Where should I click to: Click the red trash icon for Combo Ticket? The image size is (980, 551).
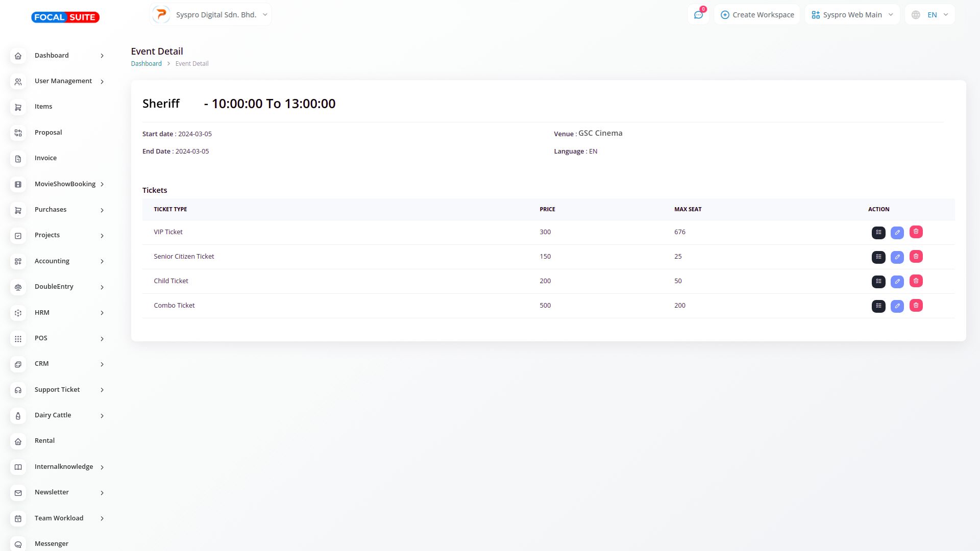pos(916,306)
